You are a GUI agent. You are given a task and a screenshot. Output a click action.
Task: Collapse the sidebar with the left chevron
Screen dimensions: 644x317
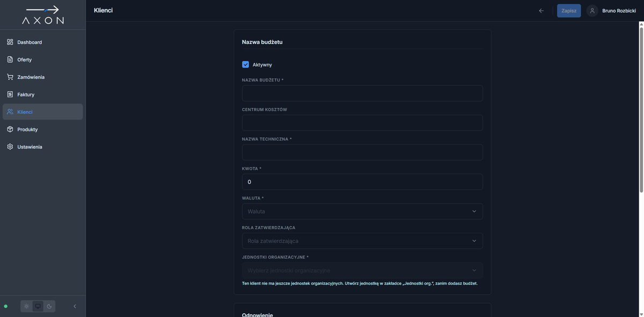click(75, 306)
